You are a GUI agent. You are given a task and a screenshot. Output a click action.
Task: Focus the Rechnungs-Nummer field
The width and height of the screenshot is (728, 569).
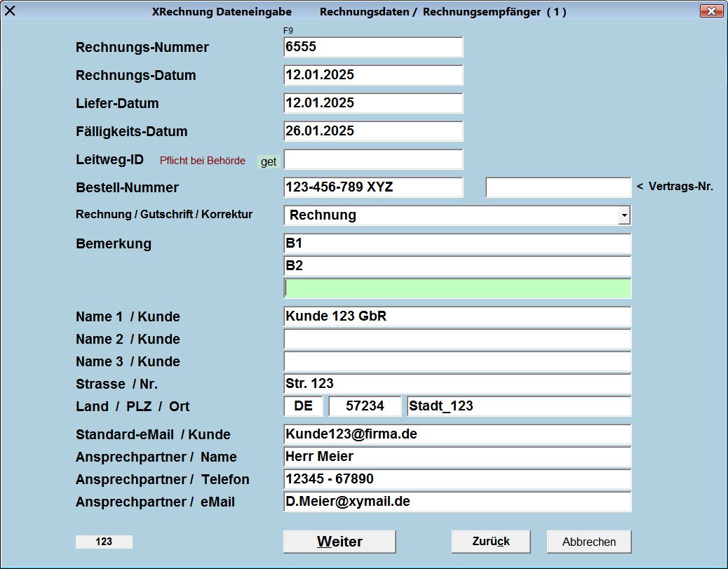click(x=373, y=47)
